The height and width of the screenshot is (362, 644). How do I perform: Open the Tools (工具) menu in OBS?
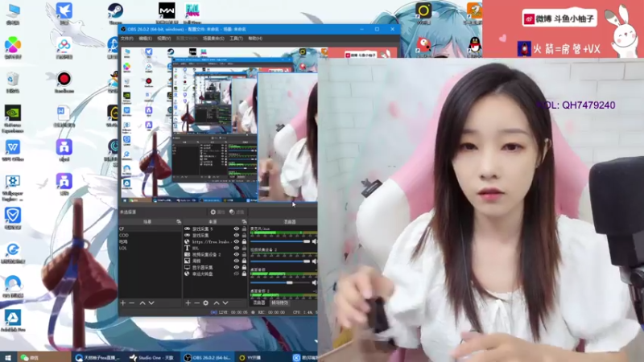pyautogui.click(x=236, y=38)
